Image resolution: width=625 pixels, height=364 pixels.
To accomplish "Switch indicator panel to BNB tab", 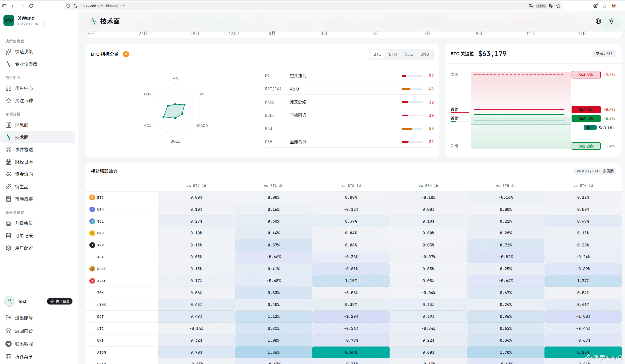I will pyautogui.click(x=425, y=54).
